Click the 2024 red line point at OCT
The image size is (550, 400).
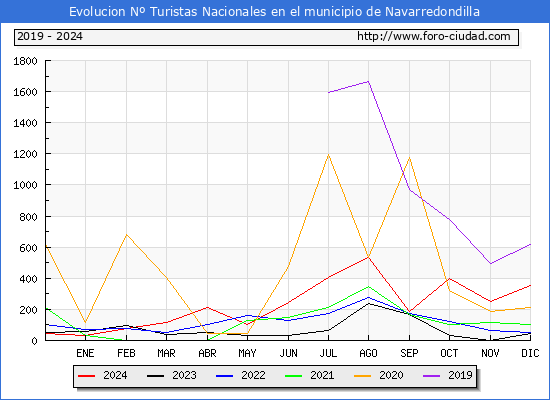[x=449, y=279]
